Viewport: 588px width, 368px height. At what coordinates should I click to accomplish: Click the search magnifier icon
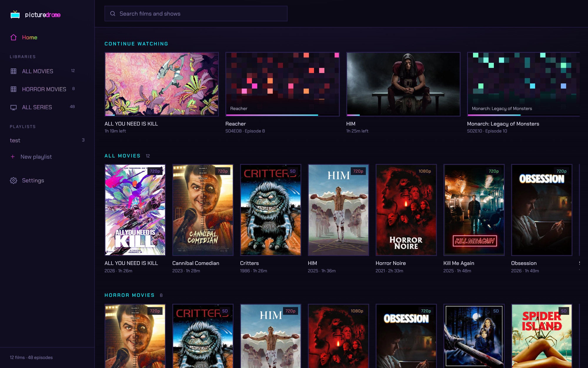point(113,14)
